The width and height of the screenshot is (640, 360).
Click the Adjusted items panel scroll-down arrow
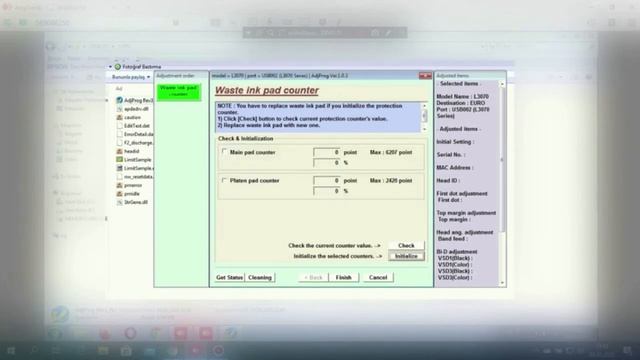tap(502, 282)
